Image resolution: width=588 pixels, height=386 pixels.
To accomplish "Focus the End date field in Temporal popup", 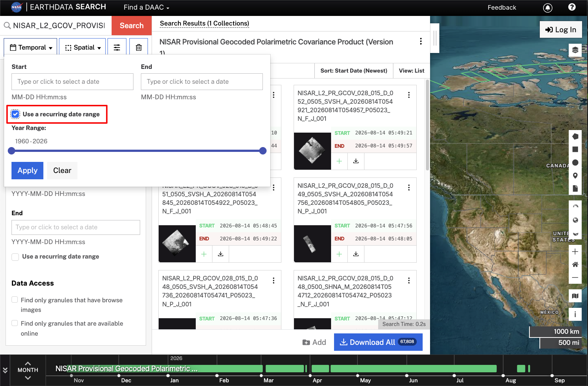I will click(202, 81).
